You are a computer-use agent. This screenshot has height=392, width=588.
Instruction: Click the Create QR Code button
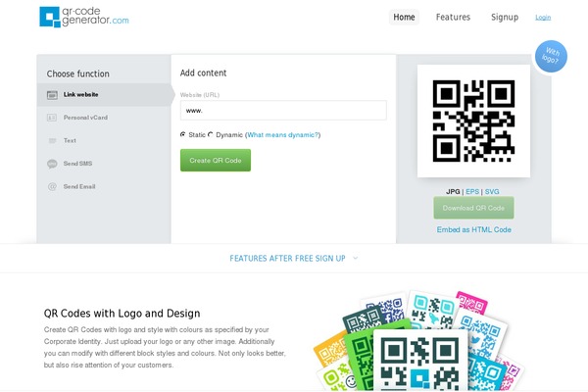(216, 160)
